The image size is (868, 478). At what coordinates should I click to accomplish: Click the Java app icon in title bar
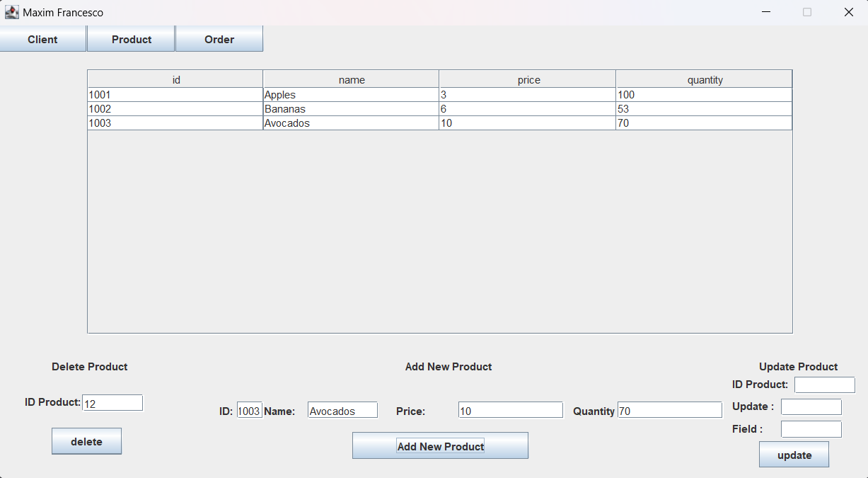(12, 12)
